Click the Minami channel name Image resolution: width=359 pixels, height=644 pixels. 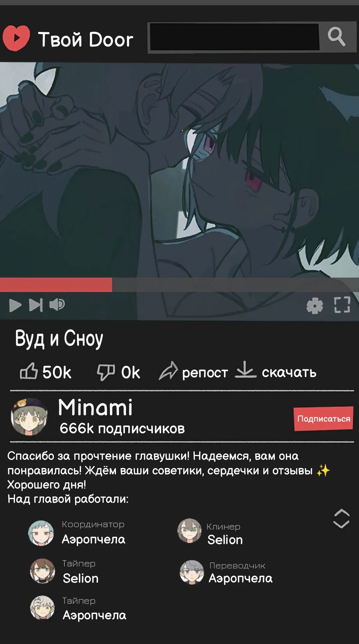95,407
